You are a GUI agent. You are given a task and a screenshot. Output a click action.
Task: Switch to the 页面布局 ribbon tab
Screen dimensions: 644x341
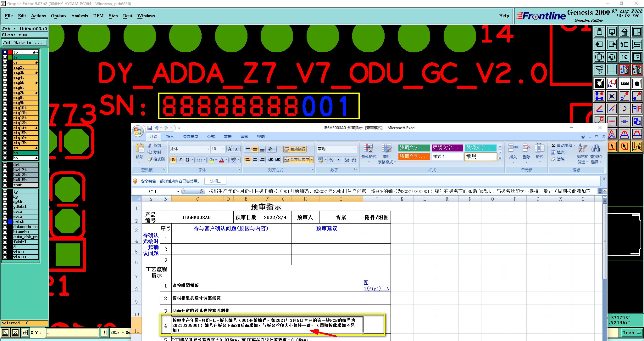point(190,136)
